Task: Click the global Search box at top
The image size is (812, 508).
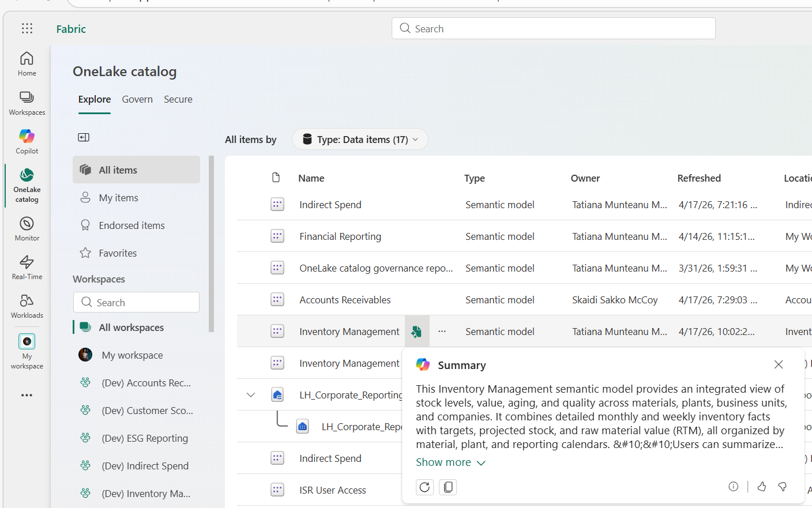Action: (x=554, y=28)
